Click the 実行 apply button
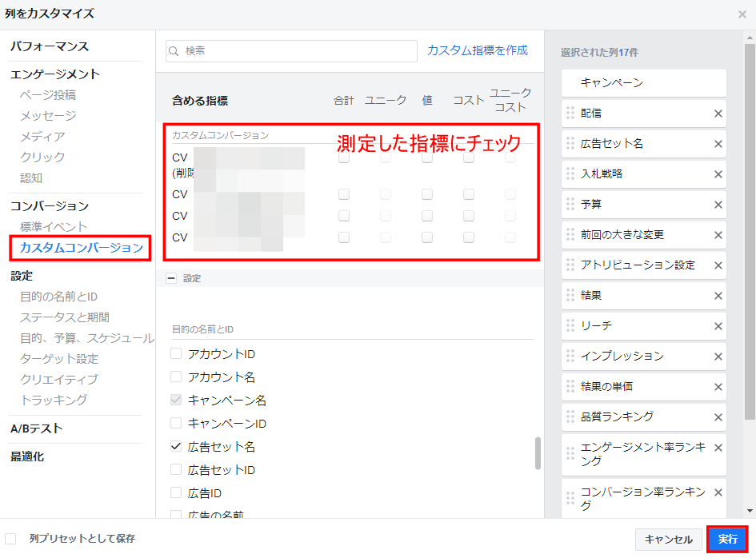Screen dimensions: 756x558 click(x=727, y=540)
